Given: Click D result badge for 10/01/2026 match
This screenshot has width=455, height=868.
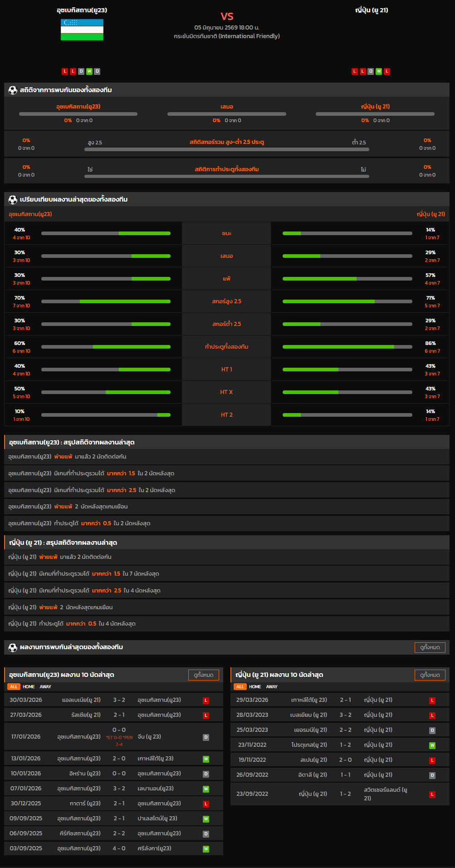Looking at the screenshot, I should (x=206, y=774).
